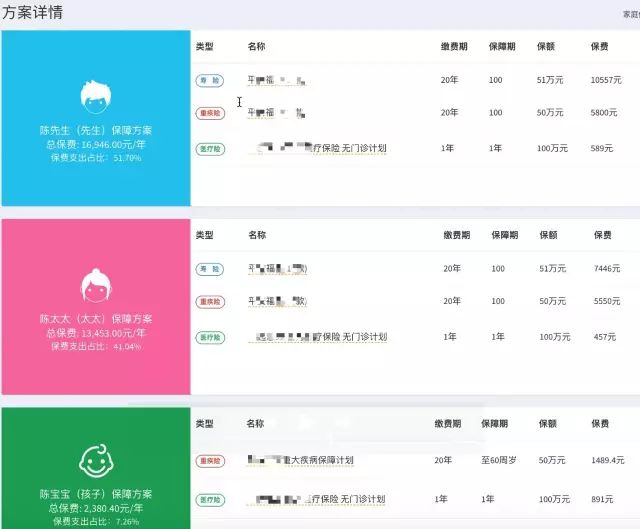This screenshot has width=640, height=529.
Task: Select 重疾险 tag in Mr. Chen's plan
Action: coord(210,113)
